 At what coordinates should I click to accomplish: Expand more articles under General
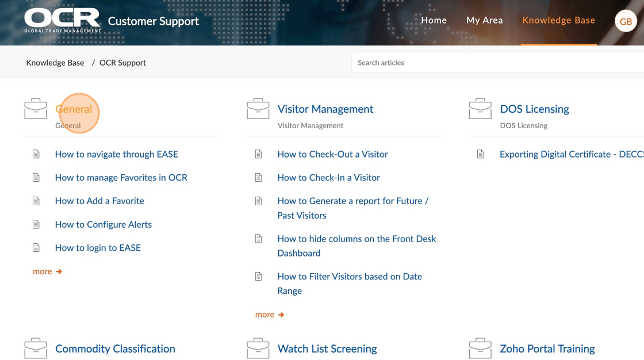pos(47,271)
